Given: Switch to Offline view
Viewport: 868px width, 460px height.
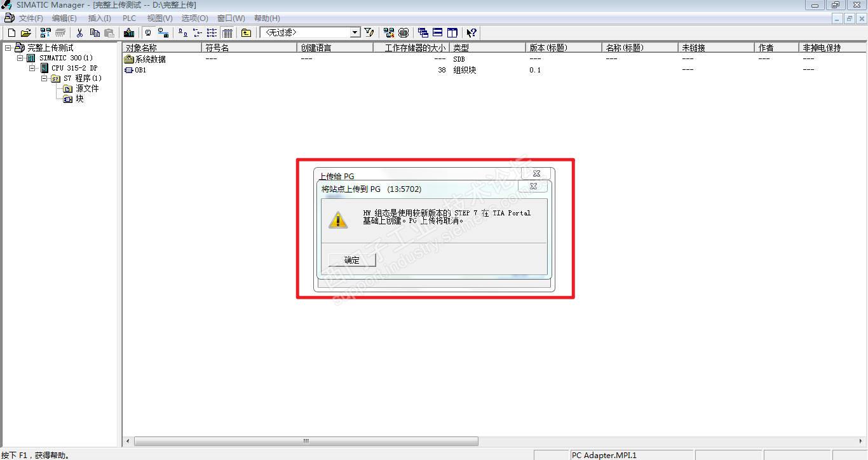Looking at the screenshot, I should (148, 32).
